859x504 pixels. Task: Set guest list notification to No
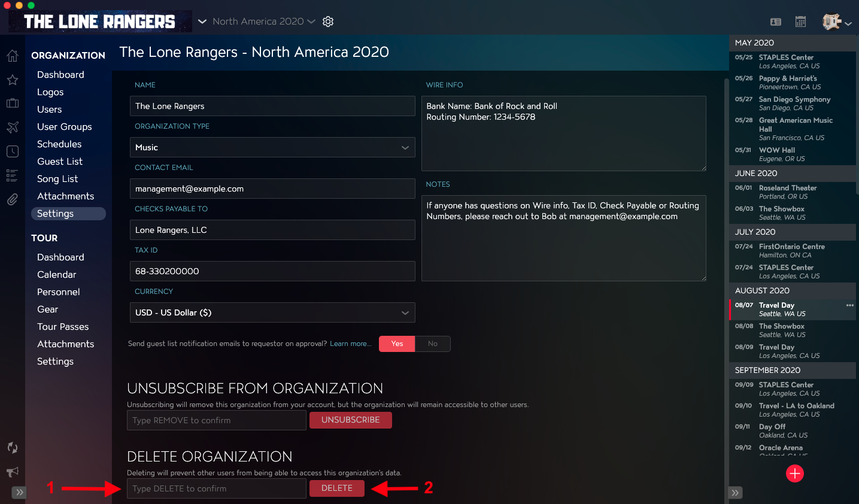coord(433,344)
